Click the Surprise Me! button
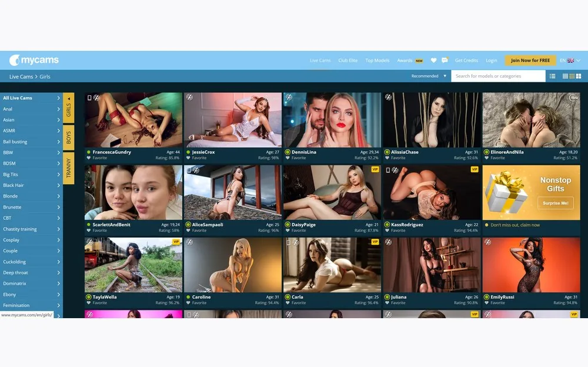Screen dimensions: 588x367 (556, 203)
